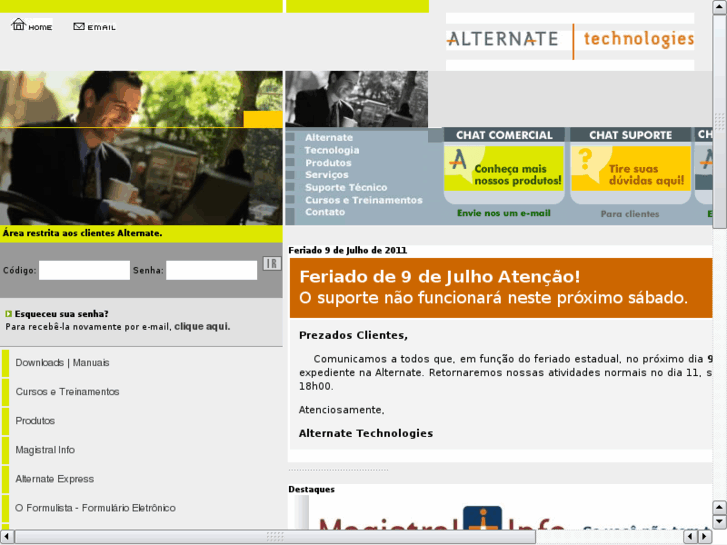Click the 'Esqueceu sua senha?' text
Viewport: 727px width, 545px height.
click(x=62, y=314)
